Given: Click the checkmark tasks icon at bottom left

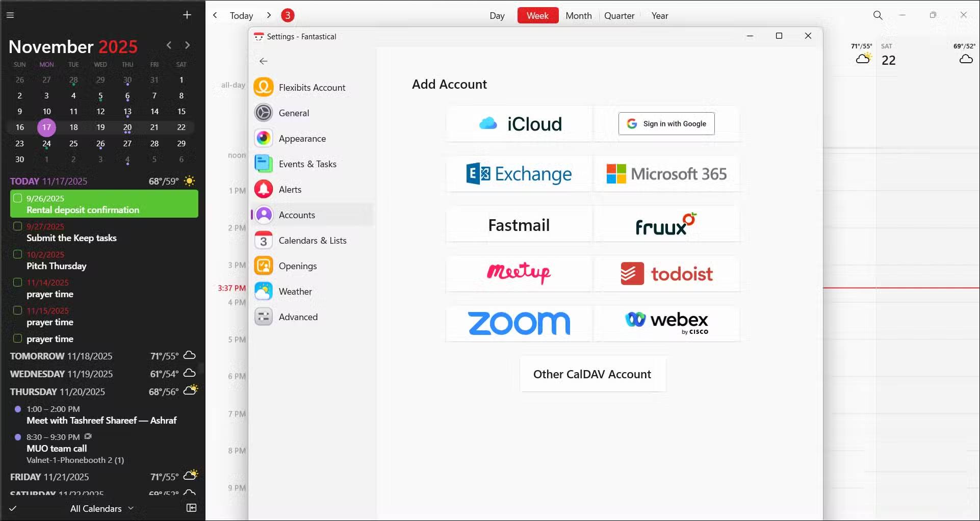Looking at the screenshot, I should point(13,508).
